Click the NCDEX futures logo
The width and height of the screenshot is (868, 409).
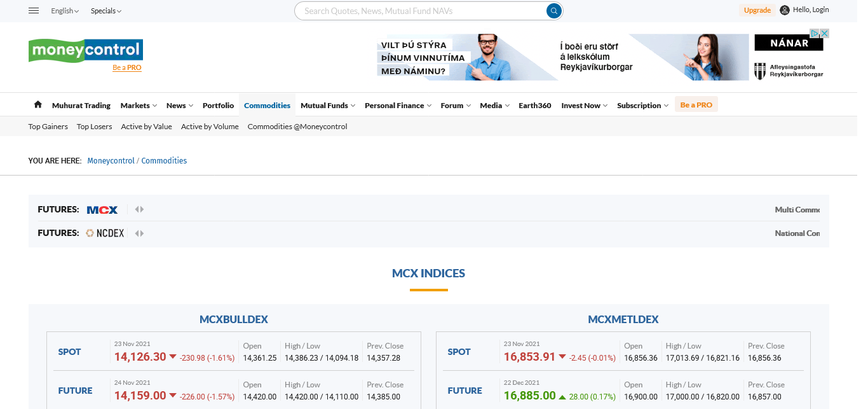point(105,233)
